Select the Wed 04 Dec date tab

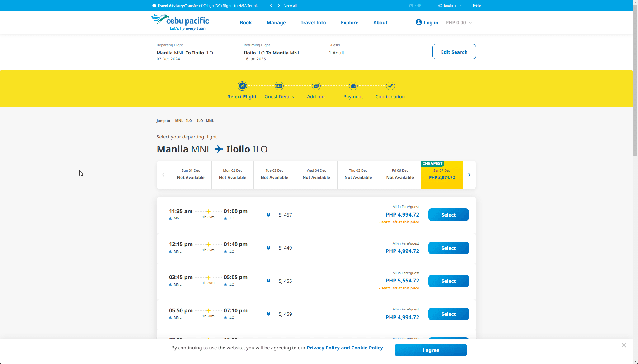coord(316,175)
